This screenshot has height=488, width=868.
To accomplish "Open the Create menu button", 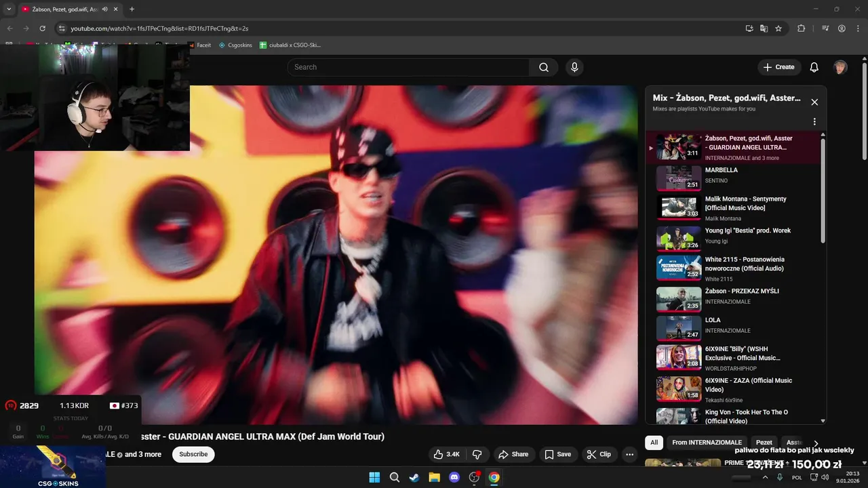I will pos(778,67).
